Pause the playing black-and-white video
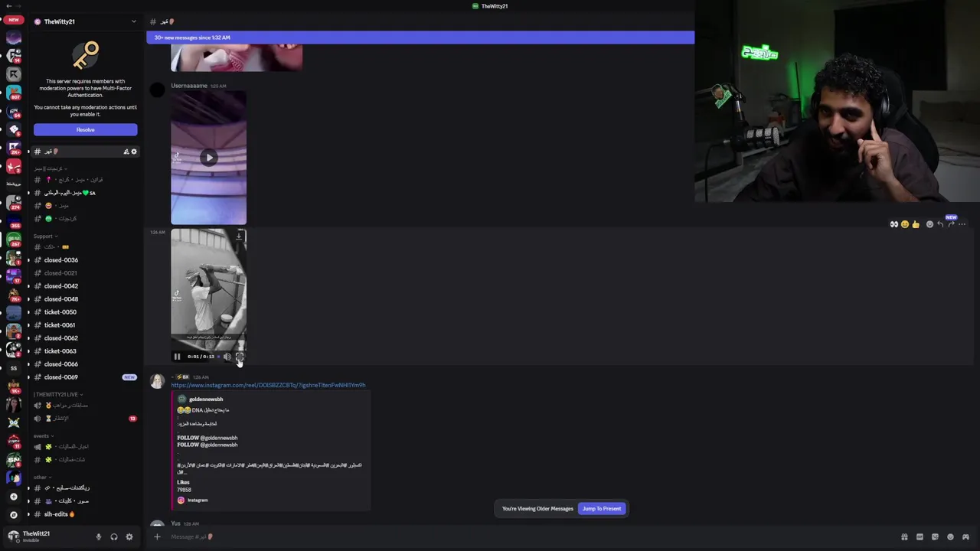Viewport: 980px width, 551px height. 177,357
